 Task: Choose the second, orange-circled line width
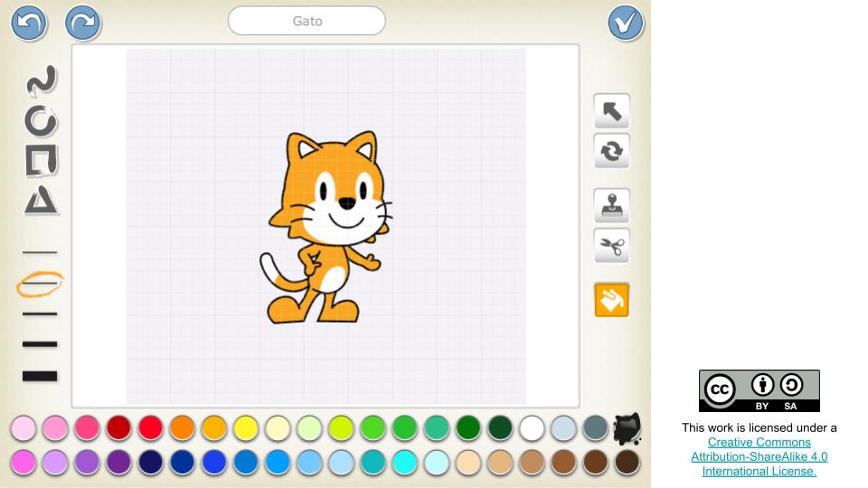[40, 284]
